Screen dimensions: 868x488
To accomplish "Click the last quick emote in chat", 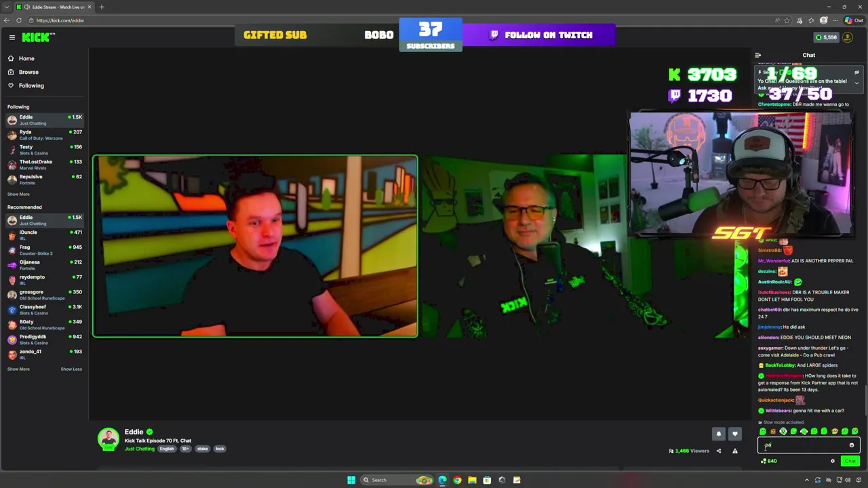I will pyautogui.click(x=855, y=431).
